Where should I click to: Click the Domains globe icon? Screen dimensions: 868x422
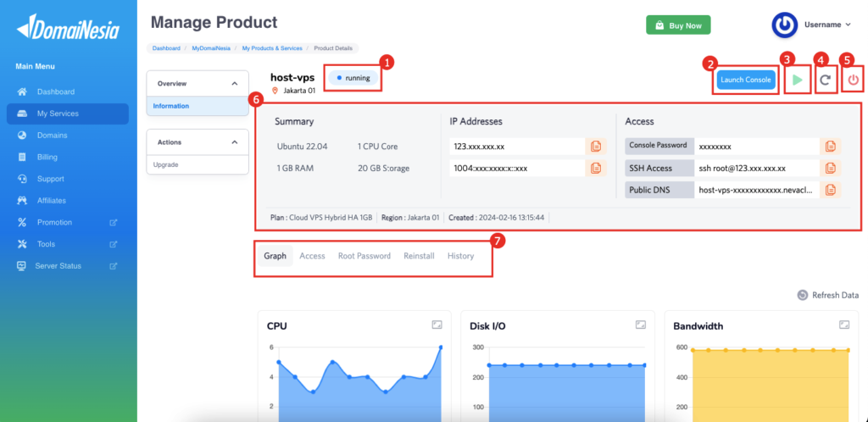coord(22,136)
